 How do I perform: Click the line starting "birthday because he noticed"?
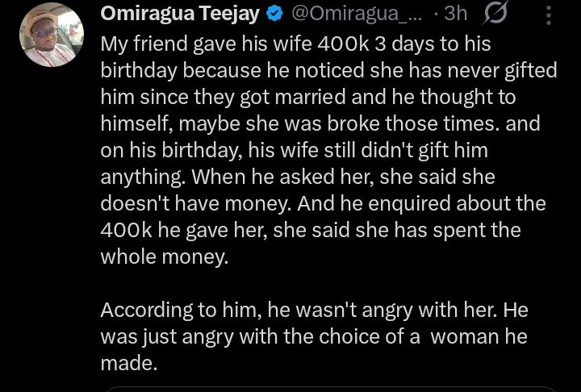(x=328, y=70)
